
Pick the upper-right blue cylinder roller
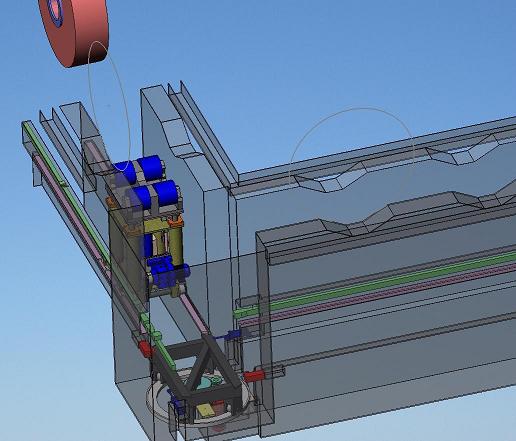point(151,168)
